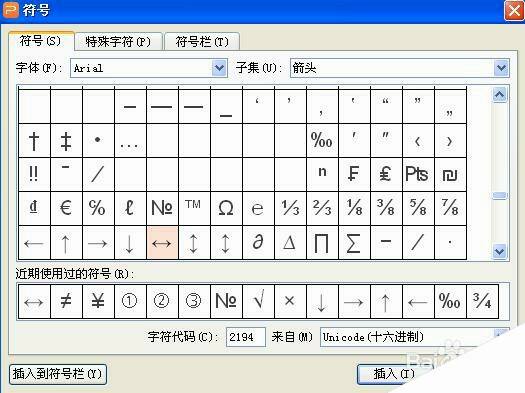The height and width of the screenshot is (393, 525).
Task: Select the lira sign symbol
Action: (386, 174)
